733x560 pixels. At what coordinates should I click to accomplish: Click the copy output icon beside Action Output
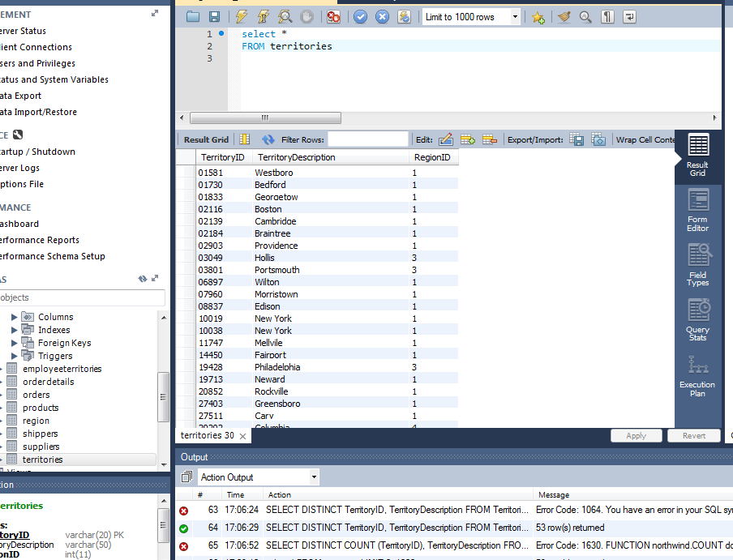pos(186,477)
